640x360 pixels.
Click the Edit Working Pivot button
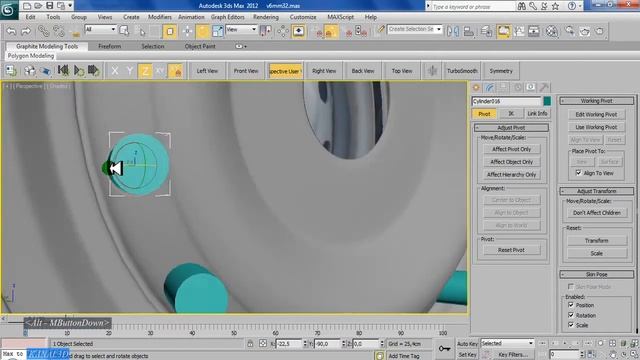tap(596, 114)
